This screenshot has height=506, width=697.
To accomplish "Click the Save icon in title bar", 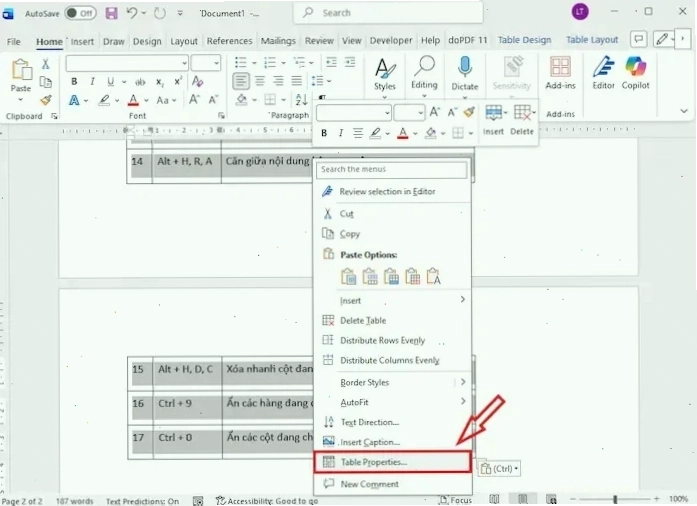I will pyautogui.click(x=112, y=13).
